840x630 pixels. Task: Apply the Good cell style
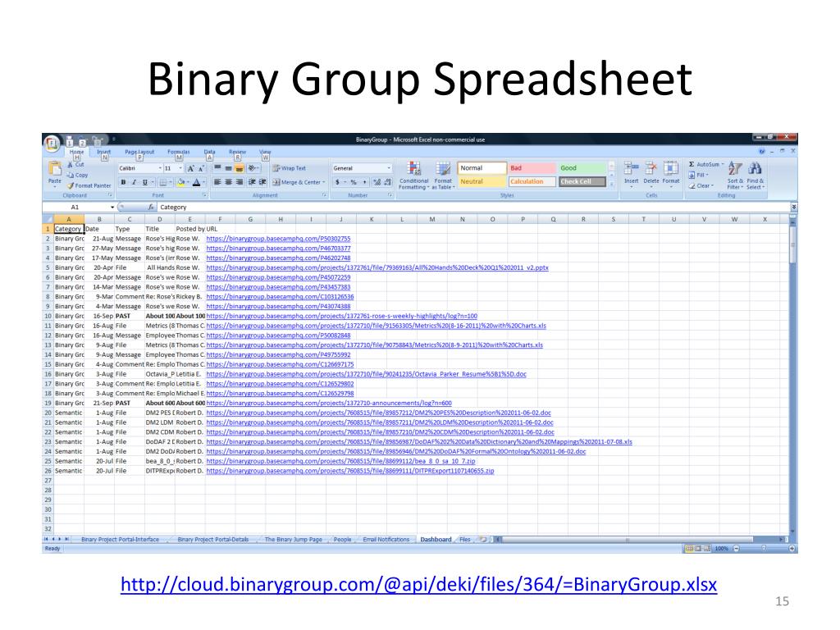coord(582,168)
